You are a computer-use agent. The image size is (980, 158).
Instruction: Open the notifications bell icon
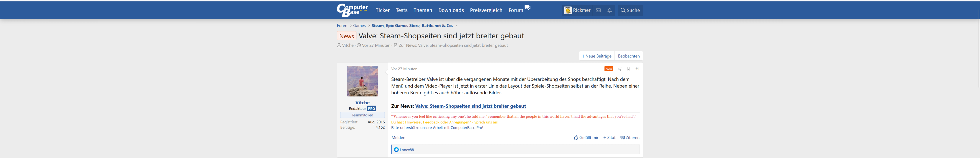pyautogui.click(x=609, y=10)
